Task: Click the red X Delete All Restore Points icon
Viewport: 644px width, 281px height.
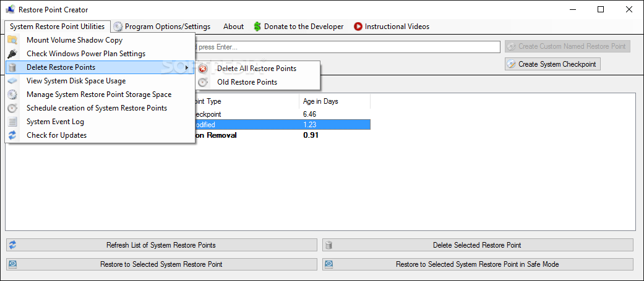Action: click(203, 69)
